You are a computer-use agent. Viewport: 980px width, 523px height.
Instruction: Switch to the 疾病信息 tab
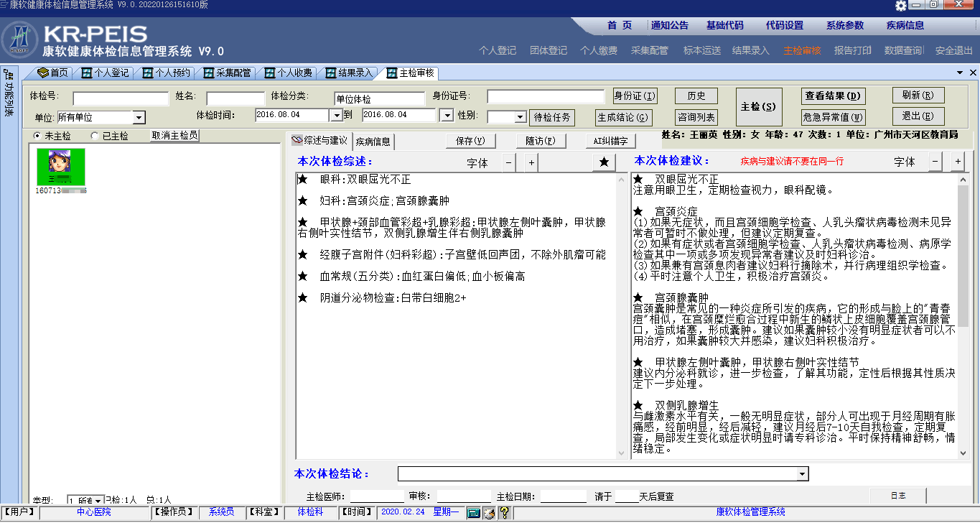tap(373, 142)
